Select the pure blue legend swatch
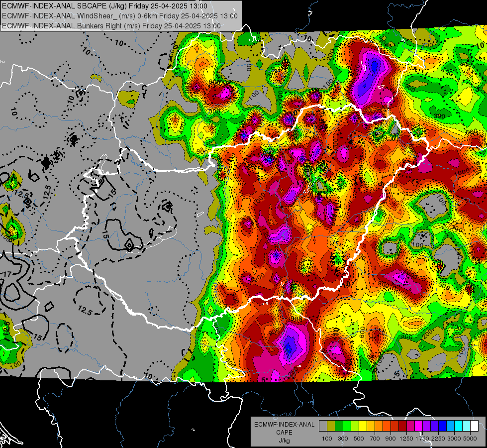 point(443,426)
